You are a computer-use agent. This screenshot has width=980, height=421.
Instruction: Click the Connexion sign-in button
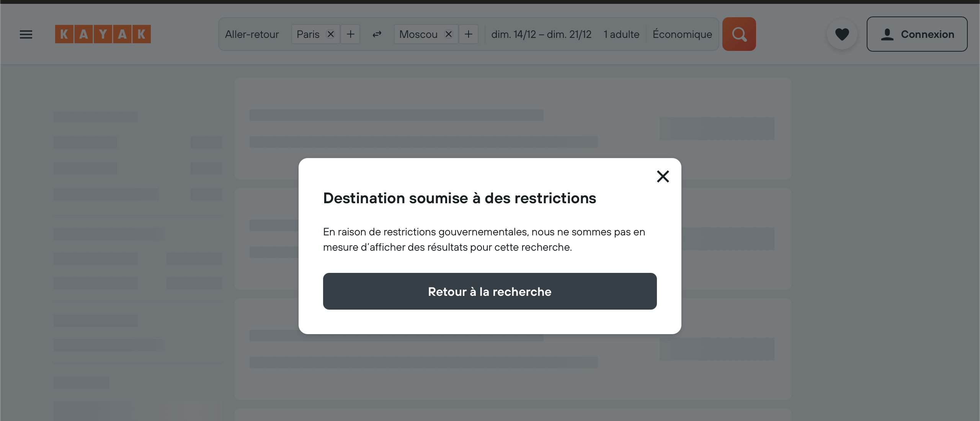pyautogui.click(x=917, y=34)
